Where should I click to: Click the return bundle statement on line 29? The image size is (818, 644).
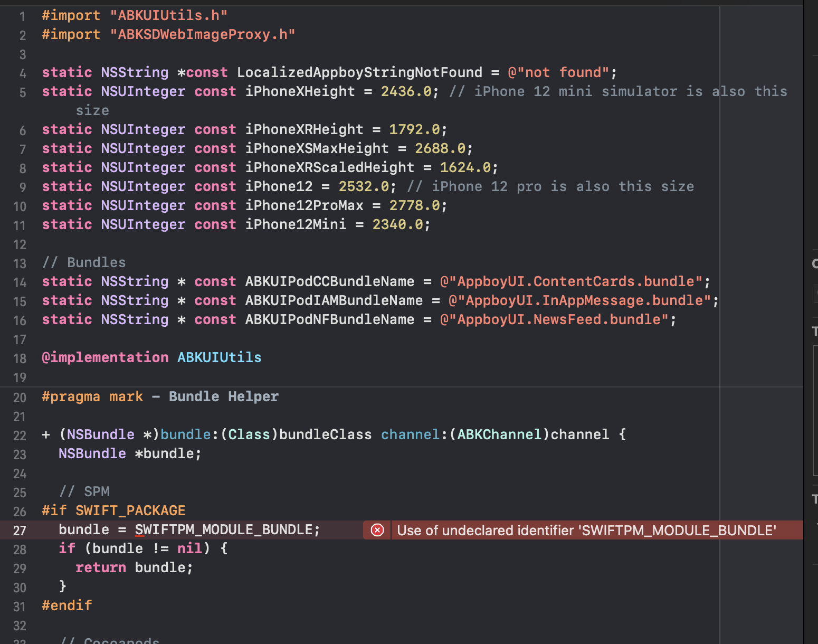coord(134,567)
